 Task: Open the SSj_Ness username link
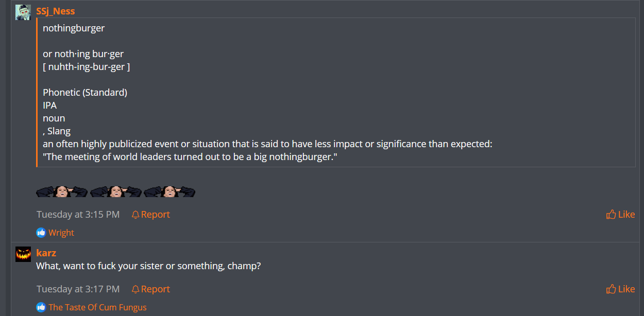point(55,11)
